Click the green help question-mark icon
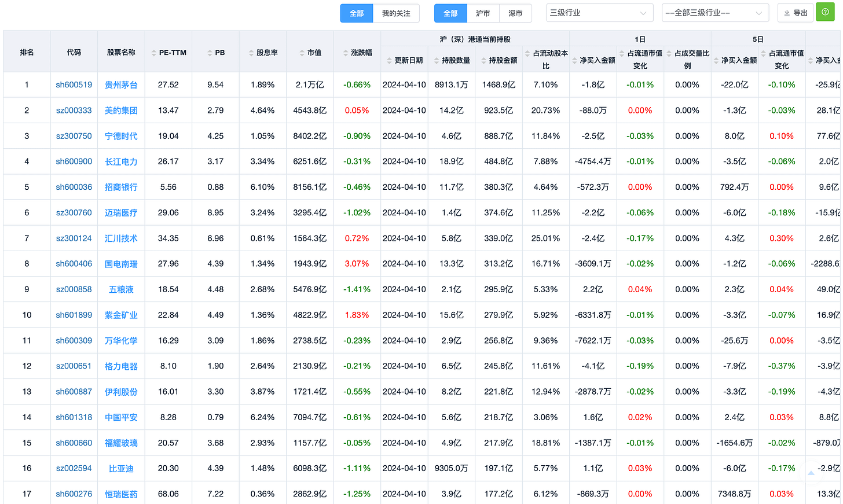The height and width of the screenshot is (504, 843). tap(825, 12)
